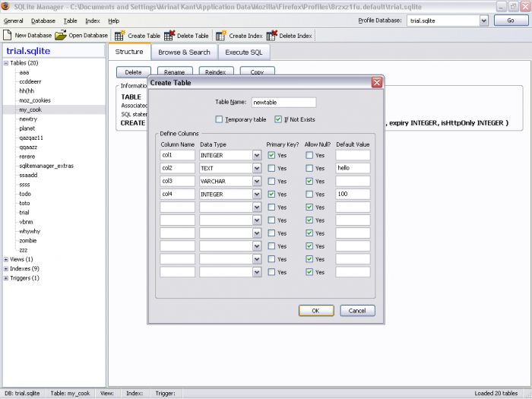Select the todo table

[x=25, y=194]
